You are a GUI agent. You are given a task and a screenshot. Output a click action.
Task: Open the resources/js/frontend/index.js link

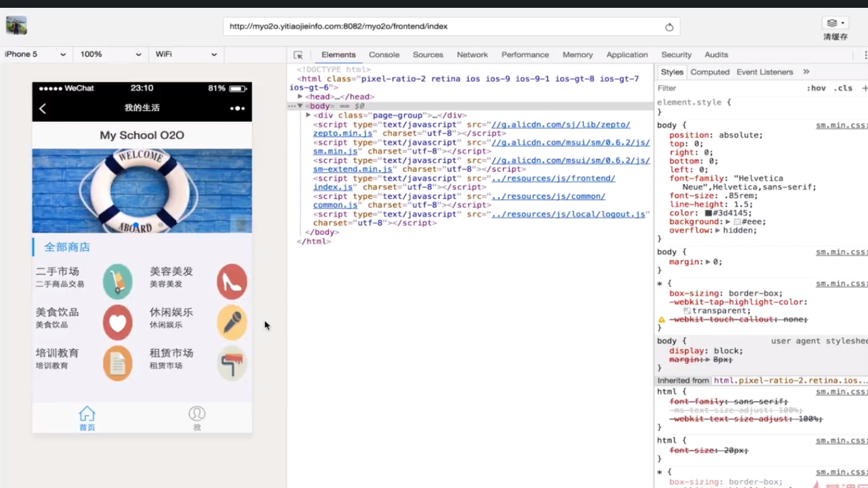(x=464, y=182)
